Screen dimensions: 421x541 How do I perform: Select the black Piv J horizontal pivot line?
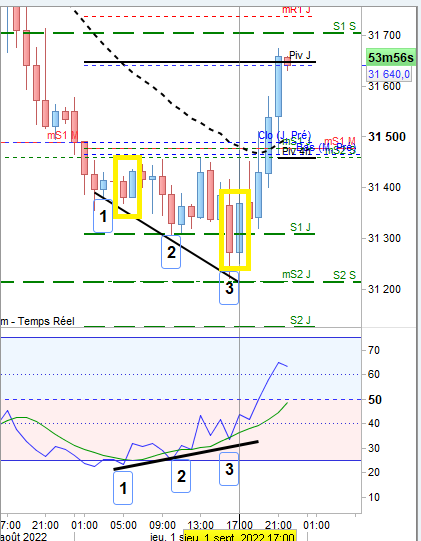200,62
